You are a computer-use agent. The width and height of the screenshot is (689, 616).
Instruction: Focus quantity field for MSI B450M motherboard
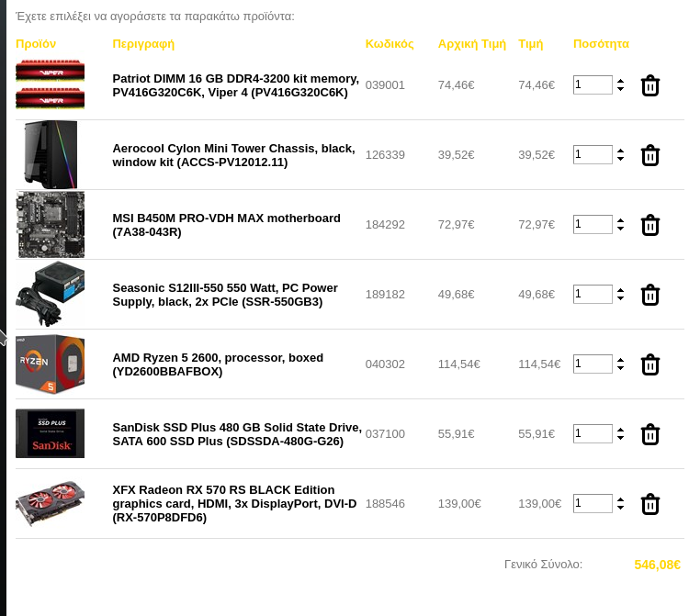pyautogui.click(x=593, y=224)
